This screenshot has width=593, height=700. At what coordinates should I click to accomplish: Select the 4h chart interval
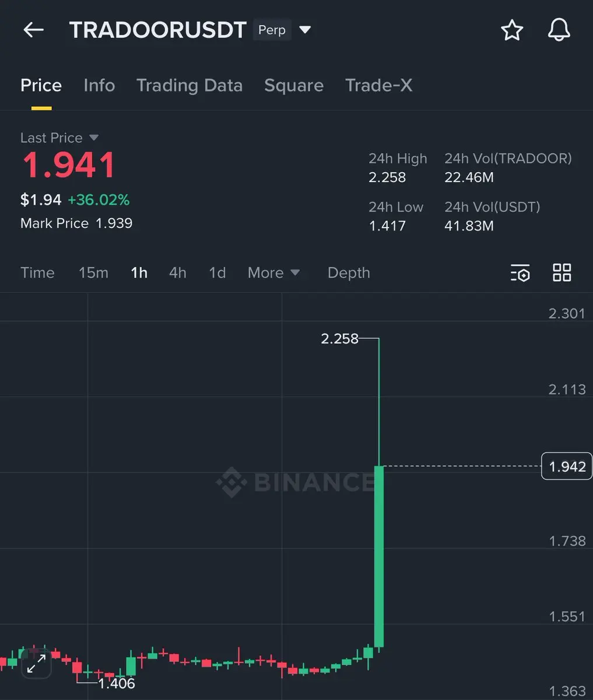(x=178, y=272)
